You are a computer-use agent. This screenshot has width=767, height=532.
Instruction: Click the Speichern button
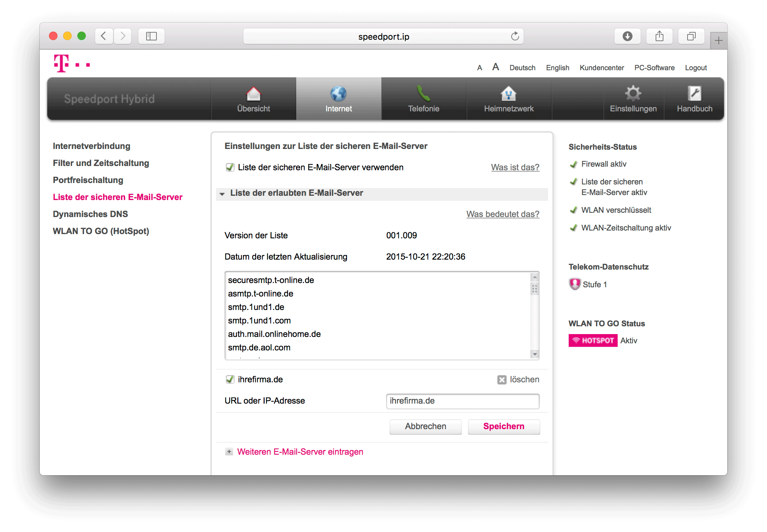click(x=503, y=426)
